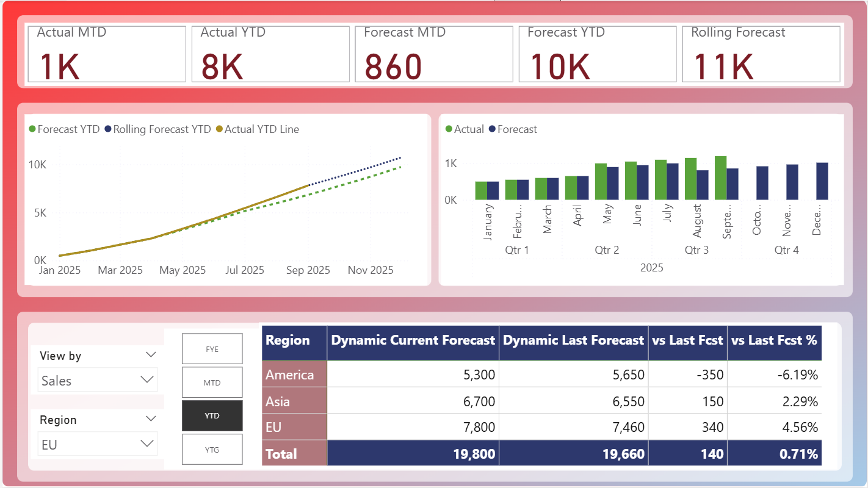Viewport: 868px width, 488px height.
Task: Collapse the Region slicer header chevron
Action: (151, 419)
